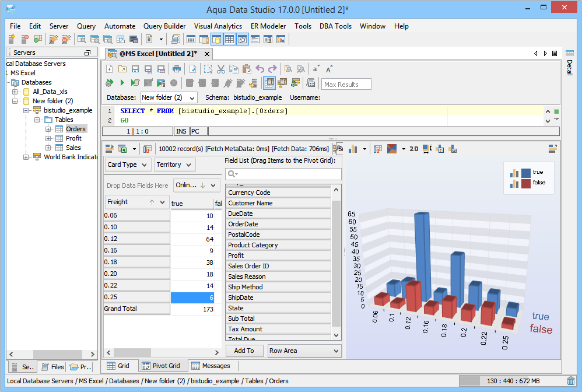The height and width of the screenshot is (392, 582).
Task: Click the Add To button
Action: [x=244, y=351]
